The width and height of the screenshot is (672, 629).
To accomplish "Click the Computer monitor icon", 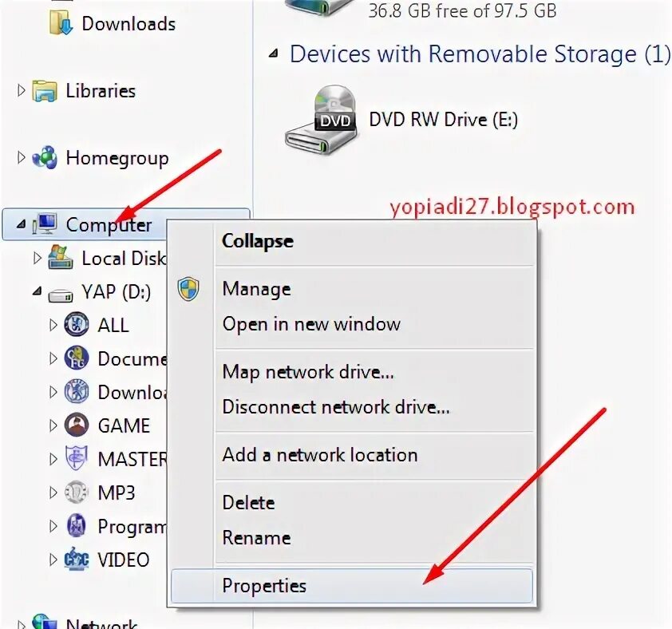I will point(45,224).
